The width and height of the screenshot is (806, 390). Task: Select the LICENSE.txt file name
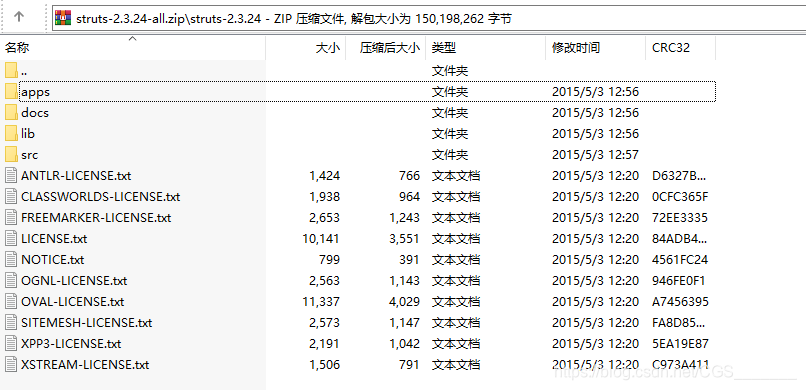pyautogui.click(x=54, y=239)
